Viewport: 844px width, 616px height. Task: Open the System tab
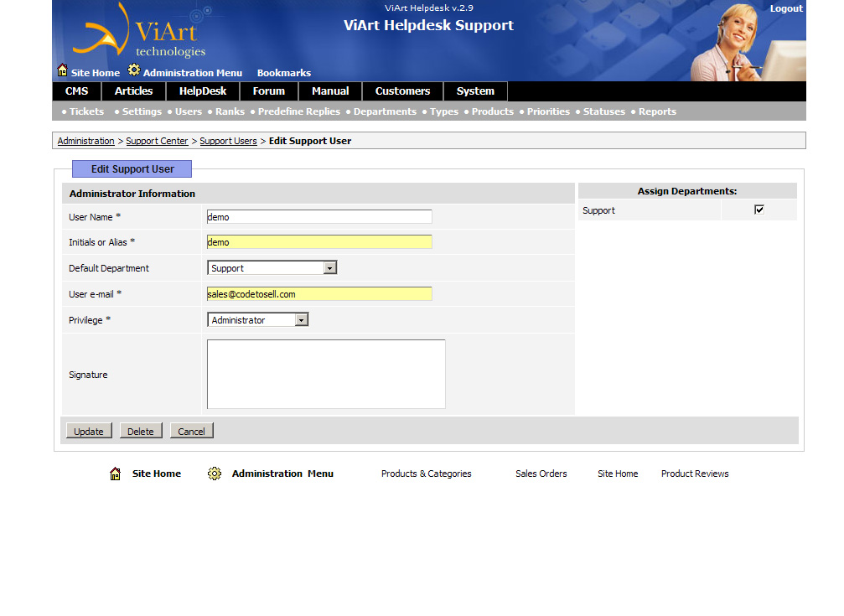pos(475,91)
